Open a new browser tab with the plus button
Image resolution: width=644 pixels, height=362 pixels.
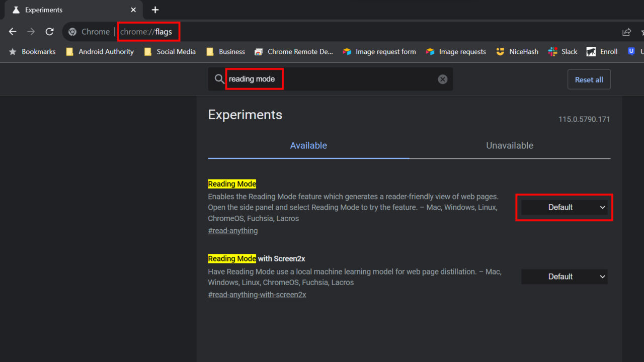pos(155,10)
